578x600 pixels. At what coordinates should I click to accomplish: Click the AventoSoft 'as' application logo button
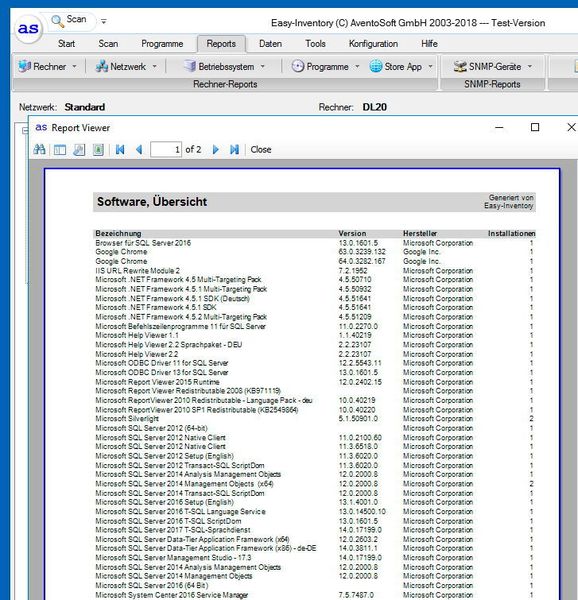28,29
